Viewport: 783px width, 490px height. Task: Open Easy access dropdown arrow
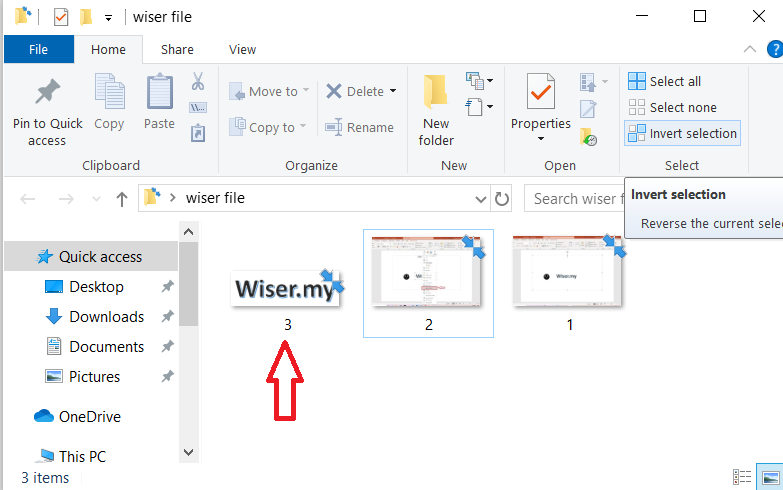(x=490, y=106)
